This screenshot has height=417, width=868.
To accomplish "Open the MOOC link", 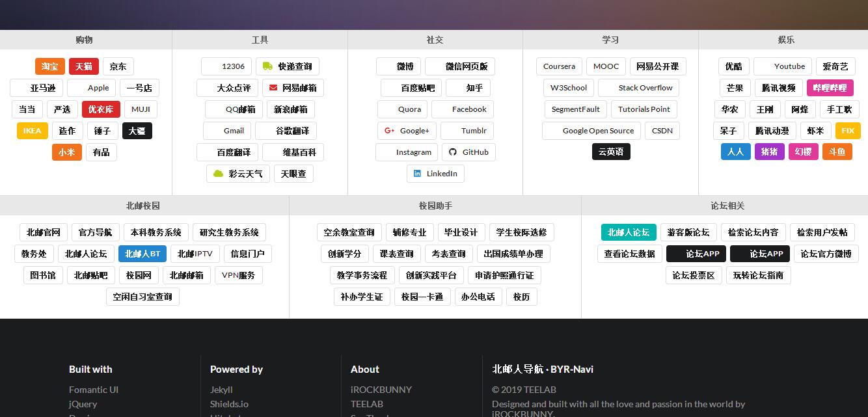I will click(606, 66).
